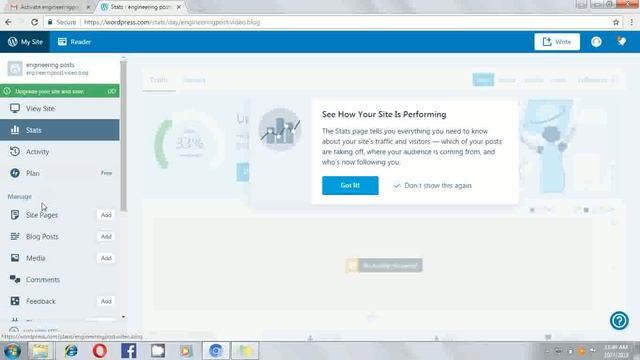The image size is (640, 360).
Task: Open the Chrome taskbar icon
Action: (216, 351)
